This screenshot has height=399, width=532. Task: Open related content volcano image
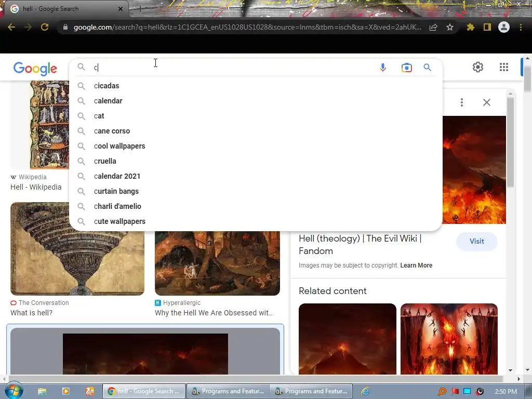click(348, 339)
